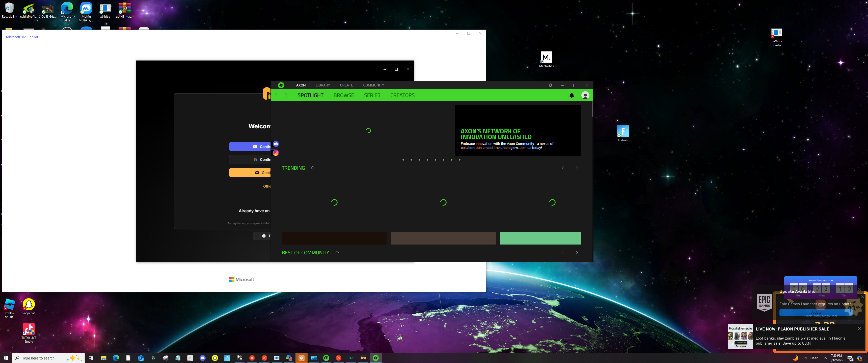Click the Windows Start button

pyautogui.click(x=6, y=358)
